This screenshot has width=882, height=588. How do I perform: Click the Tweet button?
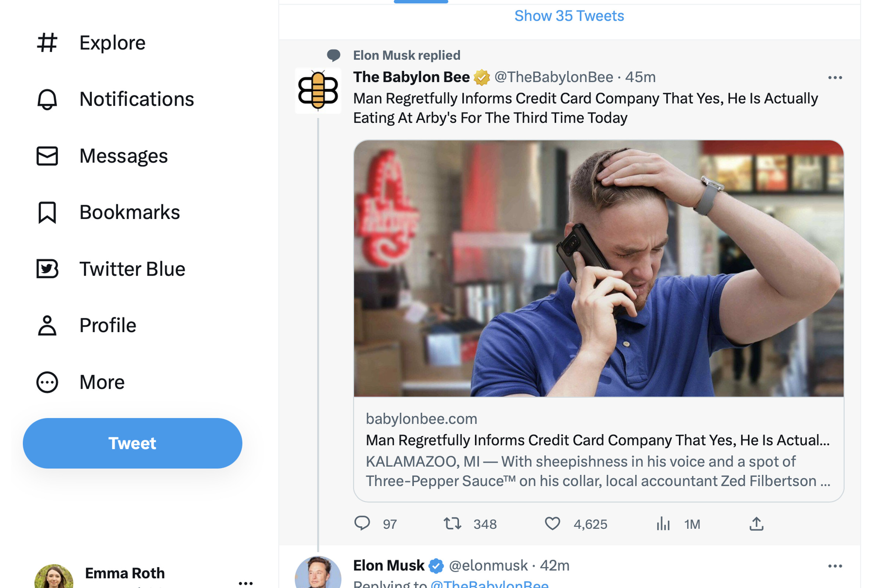[132, 443]
